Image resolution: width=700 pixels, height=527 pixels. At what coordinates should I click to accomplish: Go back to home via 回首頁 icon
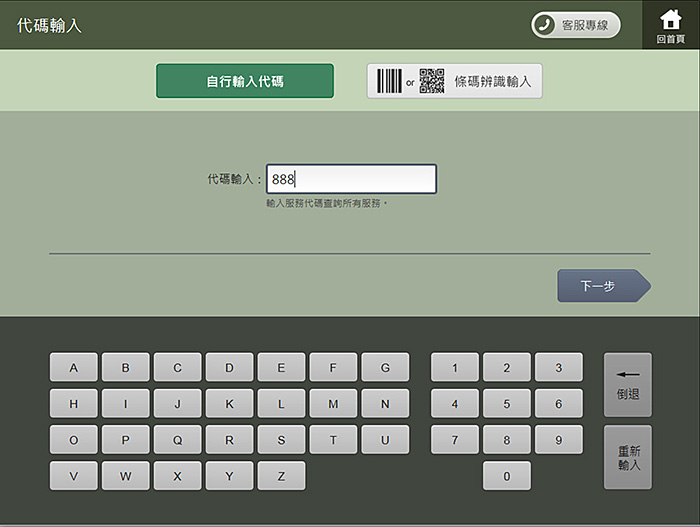671,25
